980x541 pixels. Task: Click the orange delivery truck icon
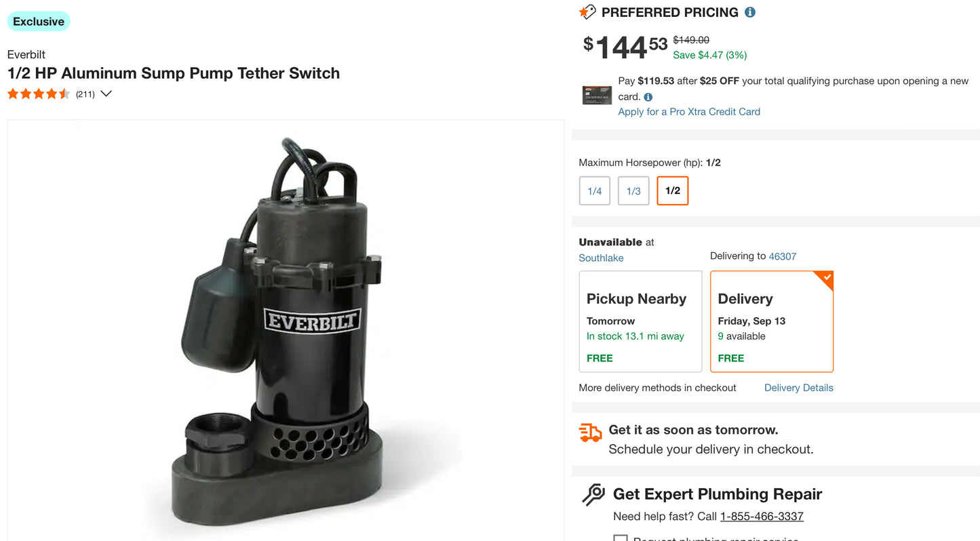(590, 433)
